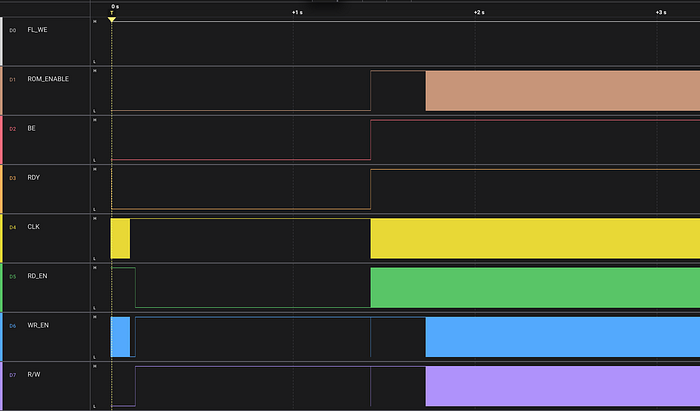Click the D2 channel index
Viewport: 700px width, 411px height.
pyautogui.click(x=12, y=129)
